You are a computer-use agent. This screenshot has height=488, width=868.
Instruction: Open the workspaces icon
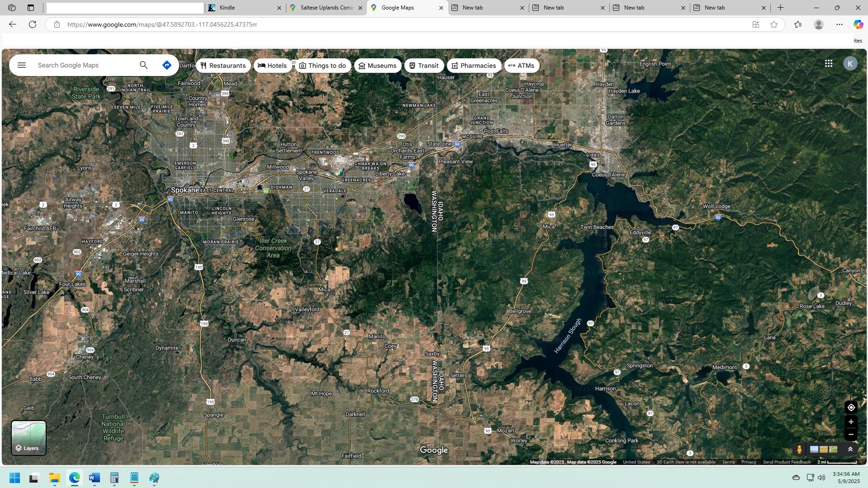pyautogui.click(x=12, y=8)
